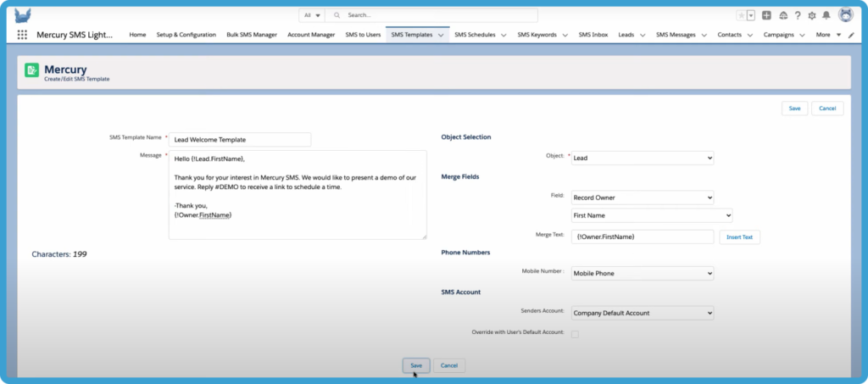Viewport: 868px width, 384px height.
Task: Click the Salesforce guidance cloud icon
Action: 783,15
